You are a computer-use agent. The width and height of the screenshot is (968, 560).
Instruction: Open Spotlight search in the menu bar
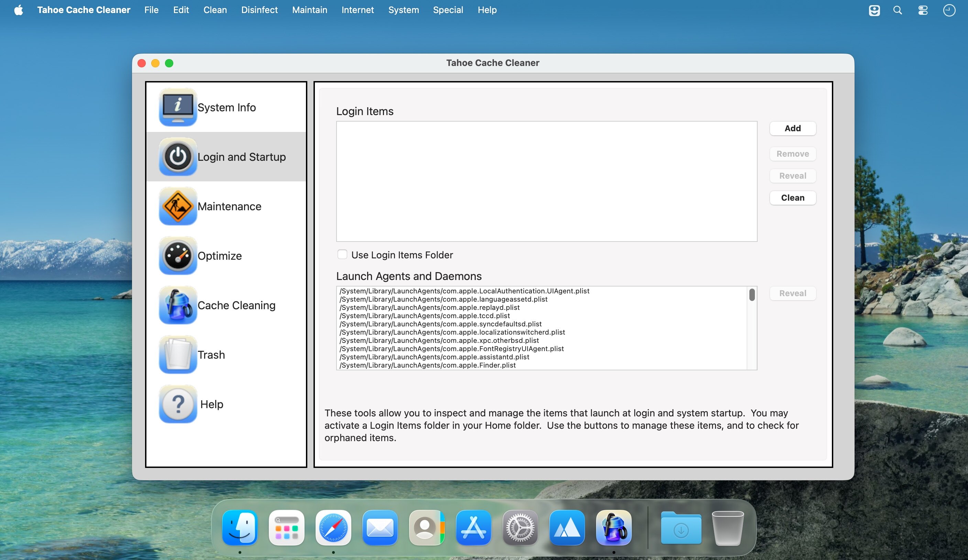[x=897, y=10]
